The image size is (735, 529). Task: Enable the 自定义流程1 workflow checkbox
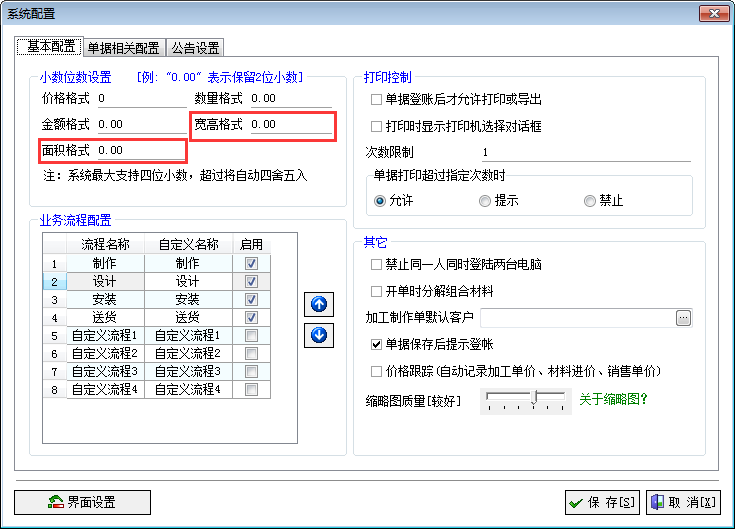pos(252,336)
